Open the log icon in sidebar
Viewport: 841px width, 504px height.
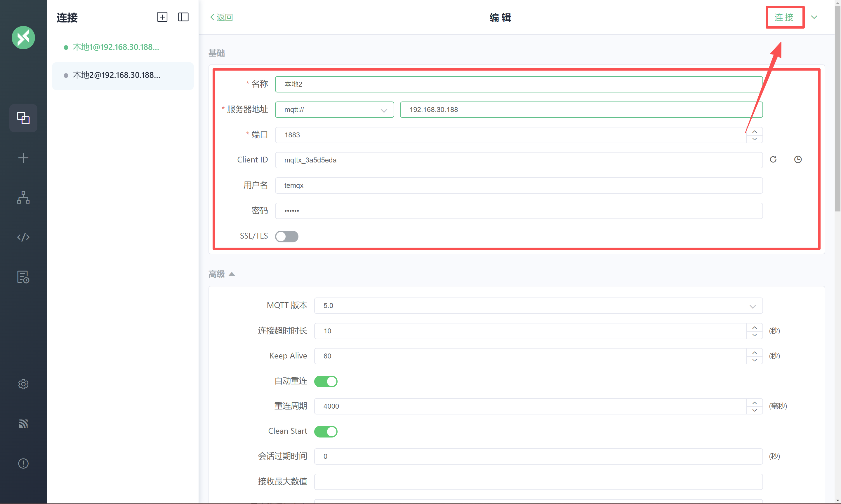point(23,277)
